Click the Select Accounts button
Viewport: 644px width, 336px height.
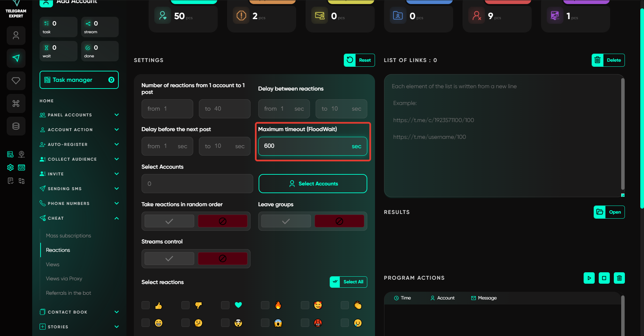313,184
